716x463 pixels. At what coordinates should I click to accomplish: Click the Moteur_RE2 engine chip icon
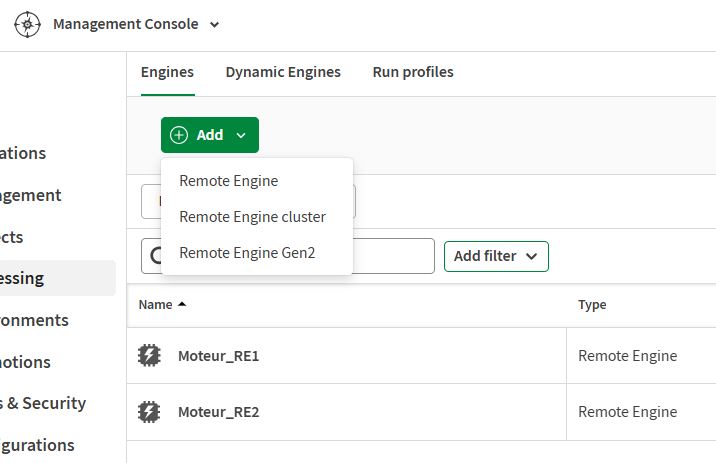(149, 411)
